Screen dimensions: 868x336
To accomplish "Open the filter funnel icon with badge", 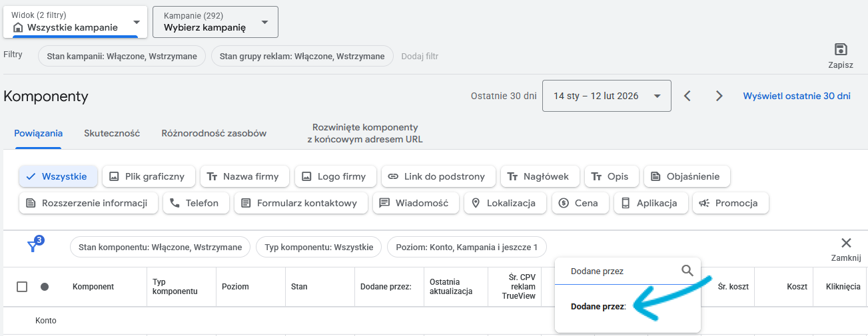I will click(33, 246).
